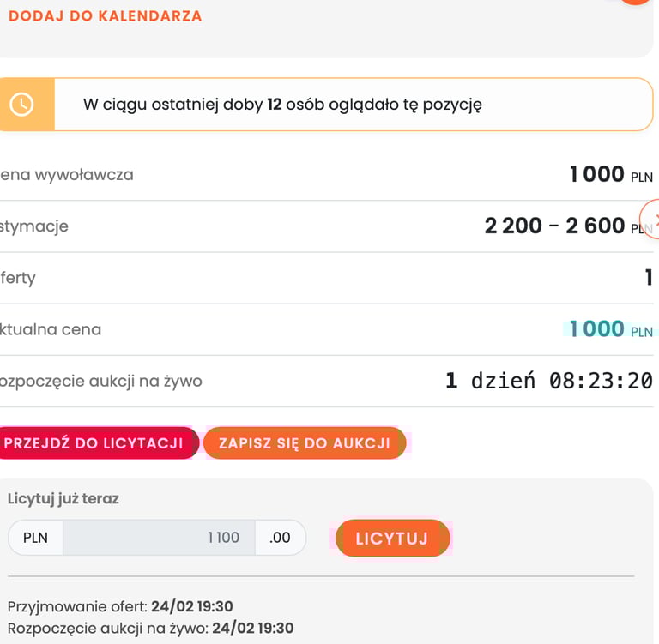This screenshot has width=659, height=644.
Task: Click the round next-arrow icon at right edge
Action: point(652,220)
